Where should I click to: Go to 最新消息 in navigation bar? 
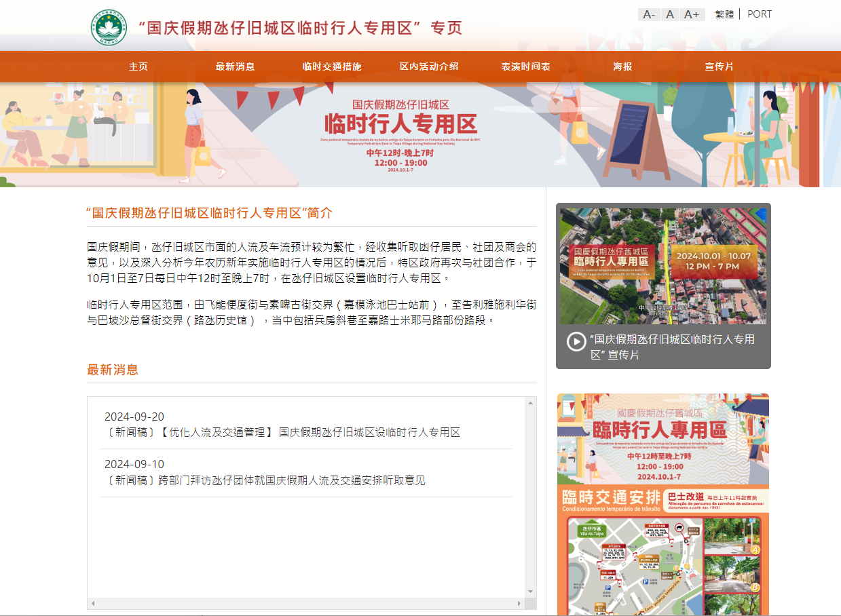pos(235,66)
